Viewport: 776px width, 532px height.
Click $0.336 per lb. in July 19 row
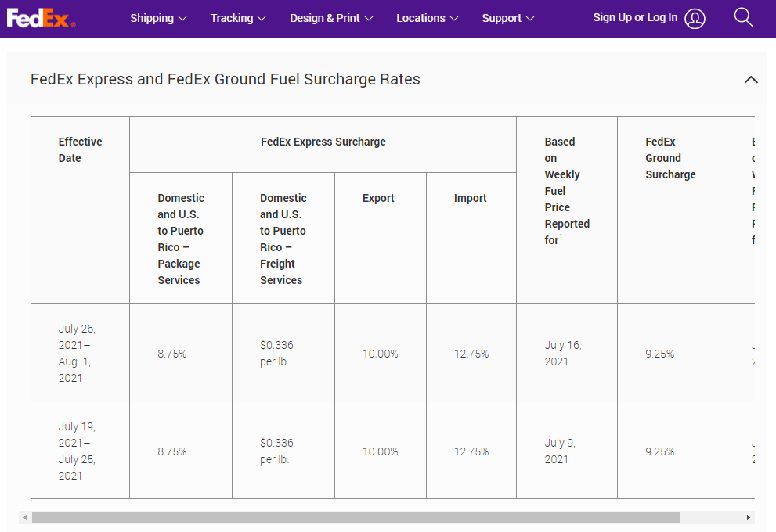[x=276, y=451]
